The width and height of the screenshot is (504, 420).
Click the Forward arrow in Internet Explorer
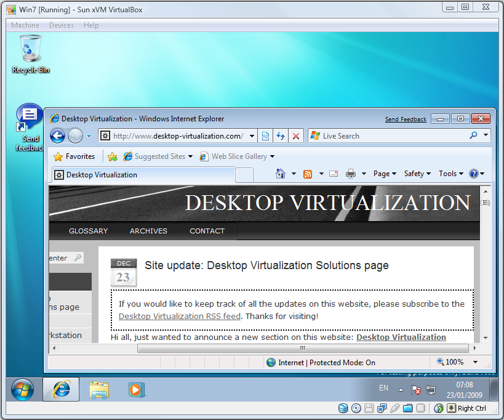point(76,135)
